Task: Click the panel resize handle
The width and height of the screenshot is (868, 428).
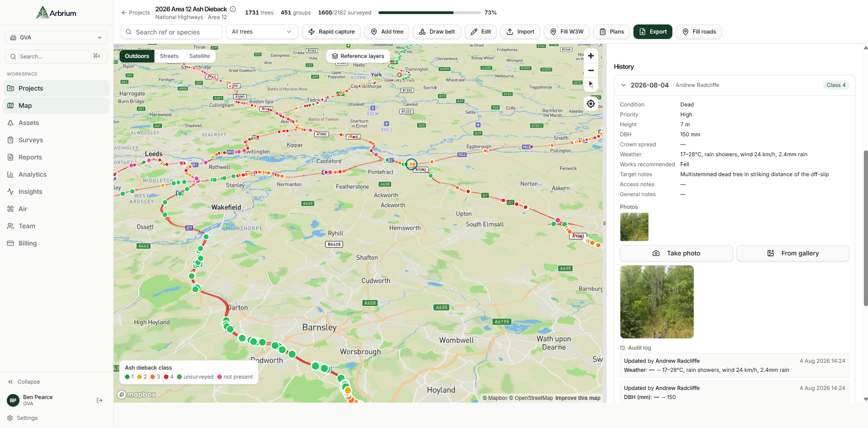Action: [604, 223]
